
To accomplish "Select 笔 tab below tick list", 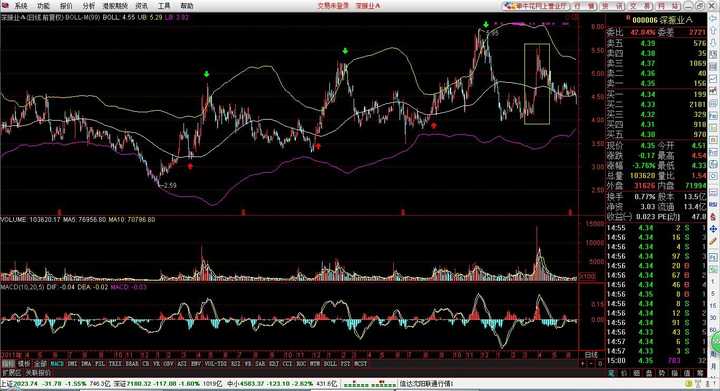I will click(x=612, y=373).
